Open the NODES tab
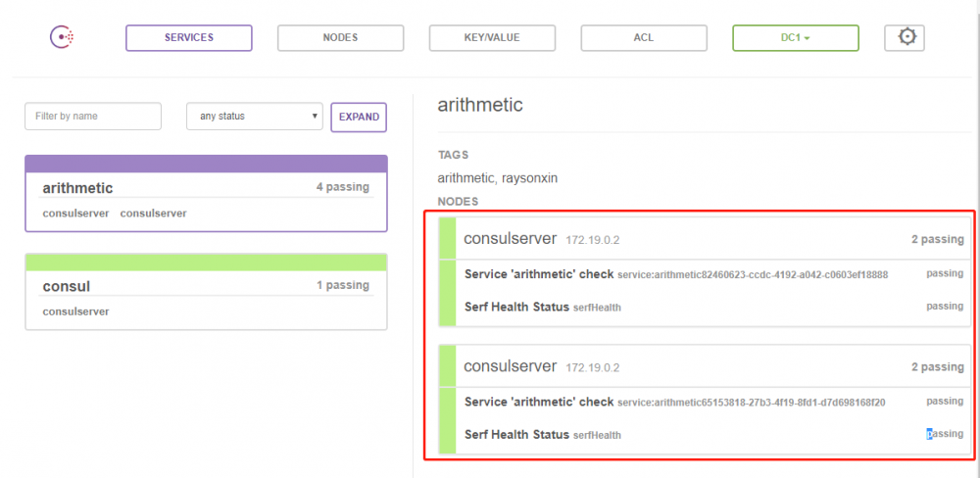 (x=341, y=37)
